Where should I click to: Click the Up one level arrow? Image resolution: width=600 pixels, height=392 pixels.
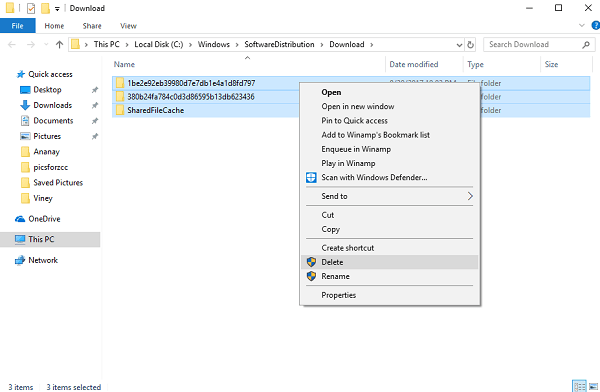[x=59, y=45]
